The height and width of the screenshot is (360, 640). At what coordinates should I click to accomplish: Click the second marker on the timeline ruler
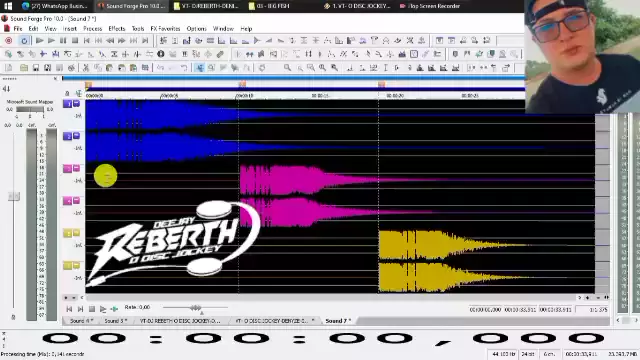[242, 84]
